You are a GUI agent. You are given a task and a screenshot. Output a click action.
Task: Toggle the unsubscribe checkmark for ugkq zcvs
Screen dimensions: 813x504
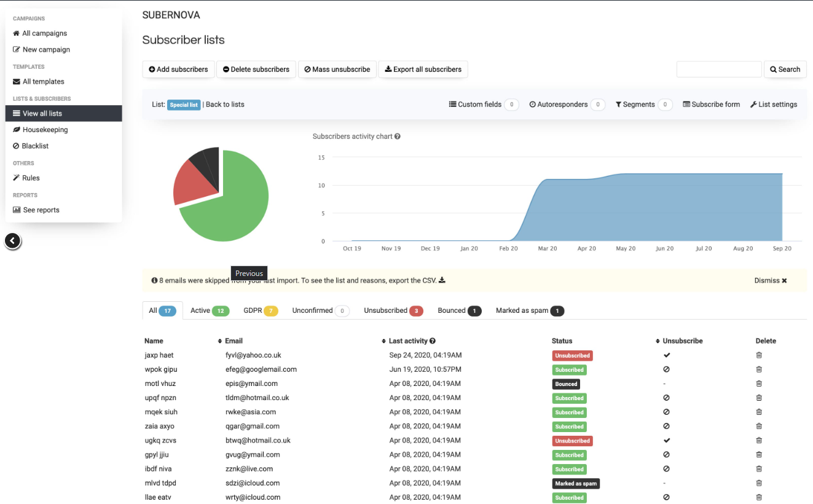pos(667,441)
